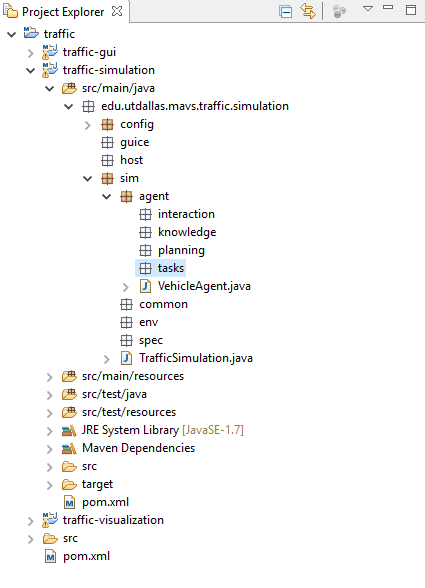Collapse the traffic-simulation project node
Screen dimensions: 425x588
(x=31, y=70)
